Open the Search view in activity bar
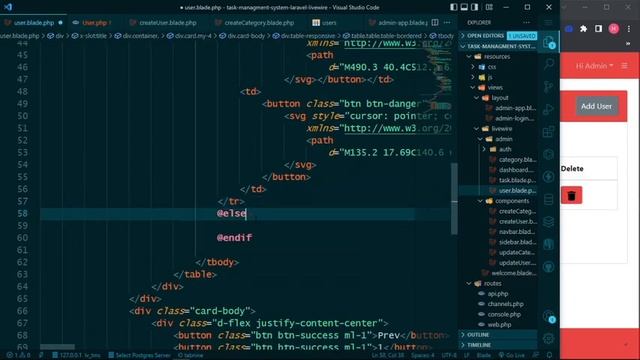640x360 pixels. pos(549,64)
